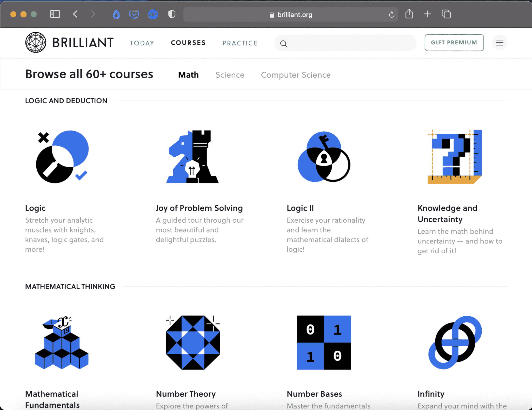Switch to the Computer Science tab
This screenshot has height=410, width=532.
click(296, 75)
